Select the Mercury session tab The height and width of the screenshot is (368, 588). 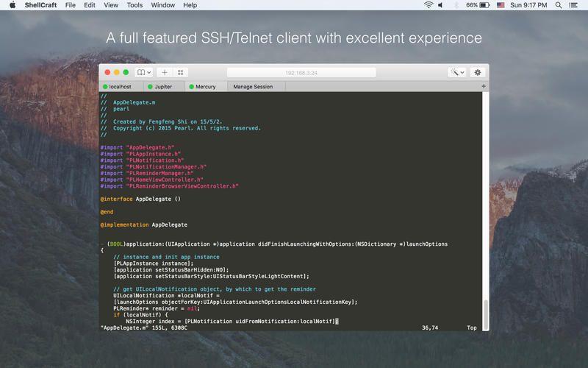click(x=206, y=87)
